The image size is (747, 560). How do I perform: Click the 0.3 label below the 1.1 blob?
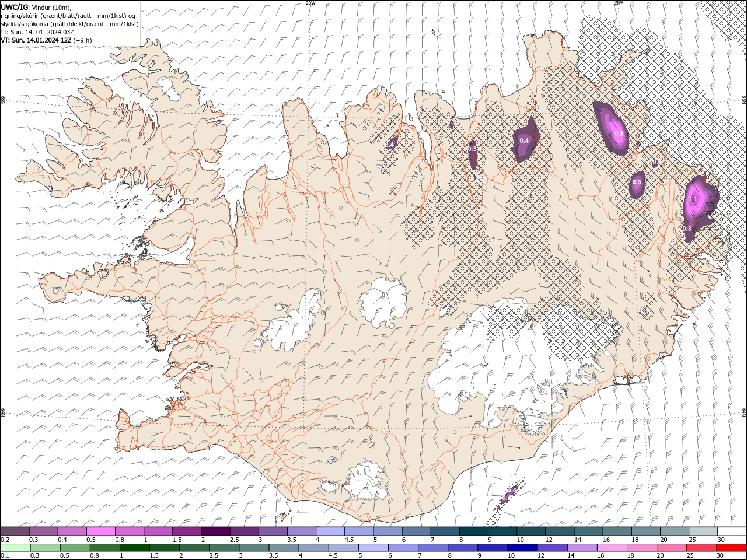[687, 229]
